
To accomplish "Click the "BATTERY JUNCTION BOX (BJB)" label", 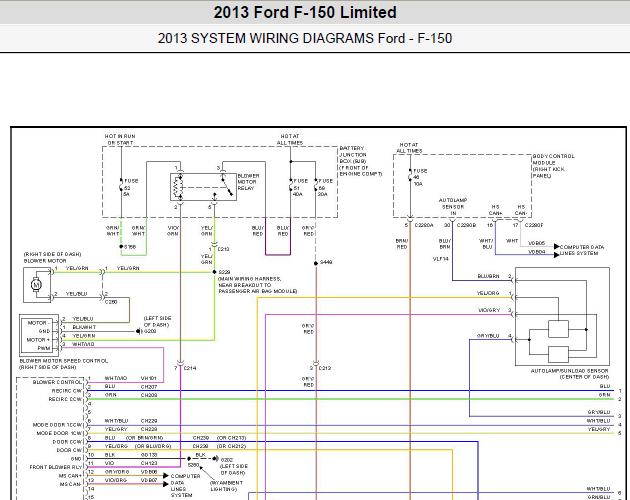I will [x=353, y=155].
